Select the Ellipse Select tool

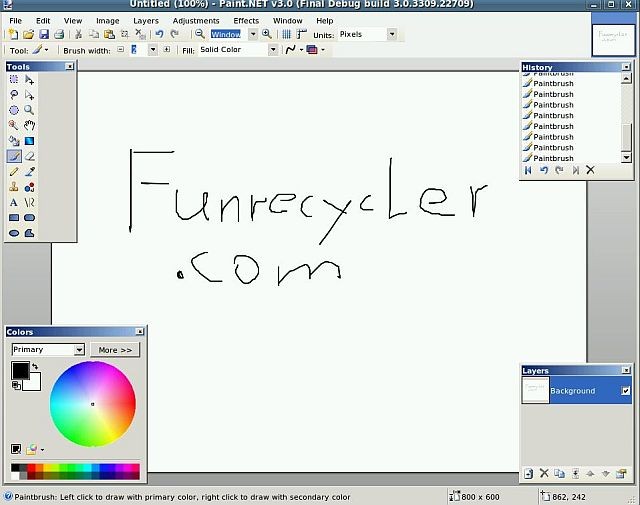[x=14, y=110]
